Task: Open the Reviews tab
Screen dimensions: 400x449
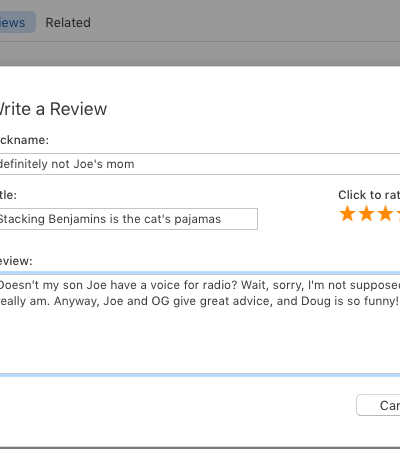Action: click(x=17, y=22)
